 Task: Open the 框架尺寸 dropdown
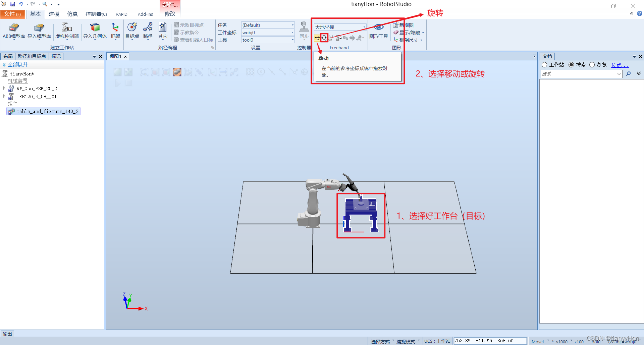[x=408, y=40]
